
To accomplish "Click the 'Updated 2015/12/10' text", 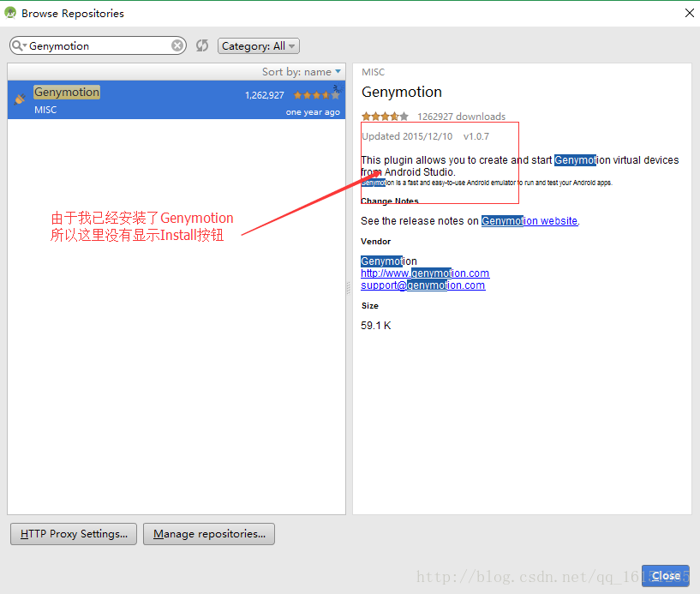I will pos(407,136).
